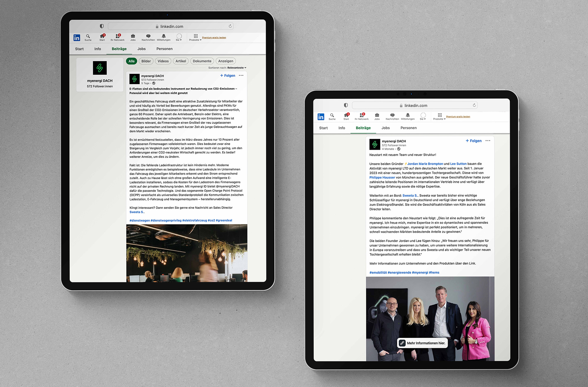Image resolution: width=588 pixels, height=387 pixels.
Task: Open post options three dots, right tablet
Action: (x=488, y=141)
